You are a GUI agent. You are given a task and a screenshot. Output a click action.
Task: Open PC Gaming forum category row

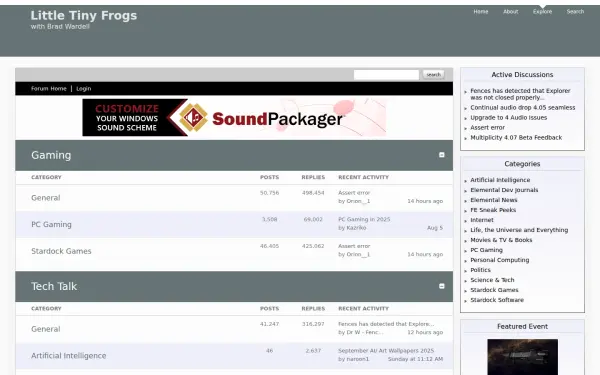point(51,224)
